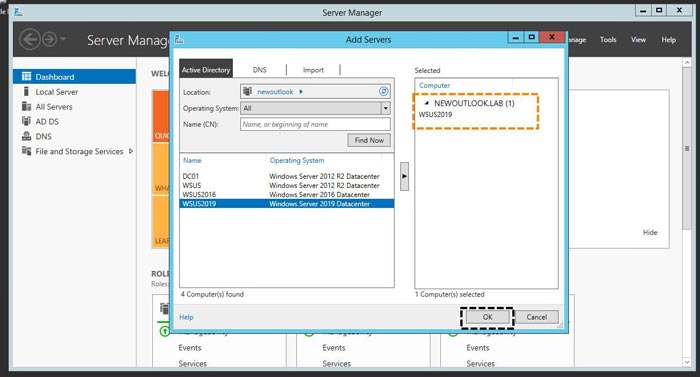Select WSUS2019 in the Selected list

(x=435, y=114)
